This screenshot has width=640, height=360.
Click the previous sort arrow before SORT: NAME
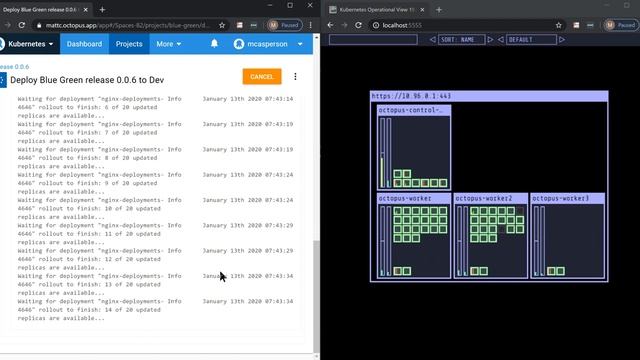click(x=433, y=40)
